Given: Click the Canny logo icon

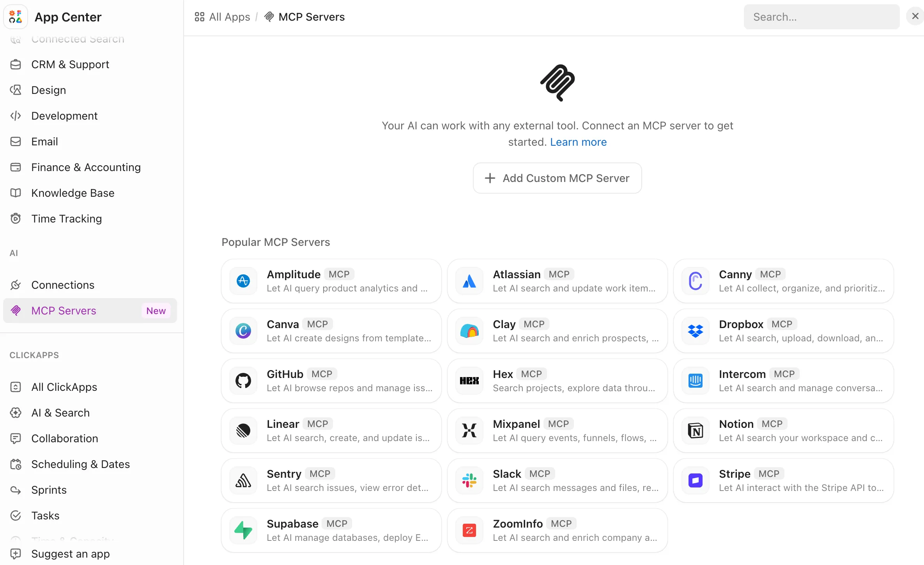Looking at the screenshot, I should point(696,281).
